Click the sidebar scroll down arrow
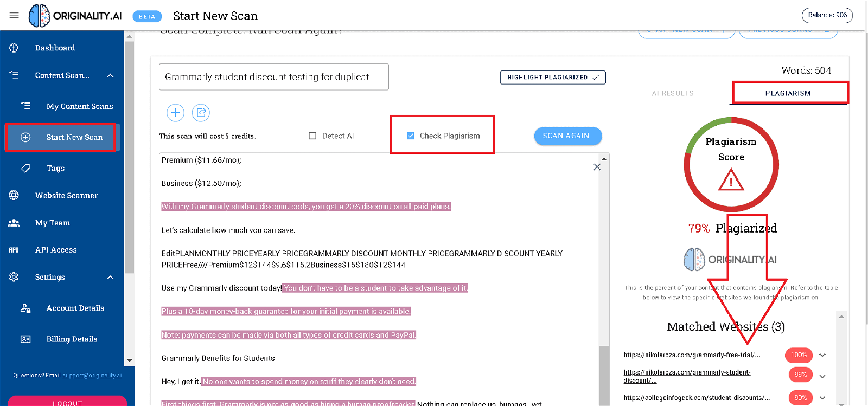868x406 pixels. [129, 360]
